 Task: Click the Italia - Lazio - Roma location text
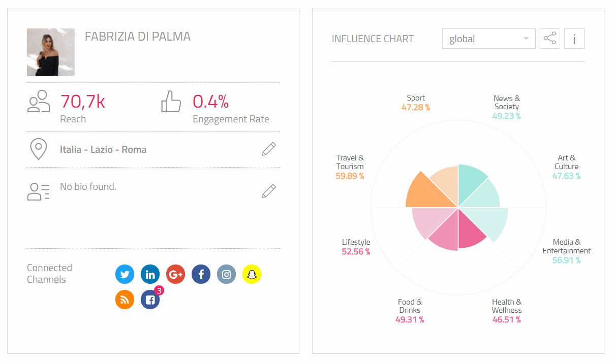[x=103, y=150]
